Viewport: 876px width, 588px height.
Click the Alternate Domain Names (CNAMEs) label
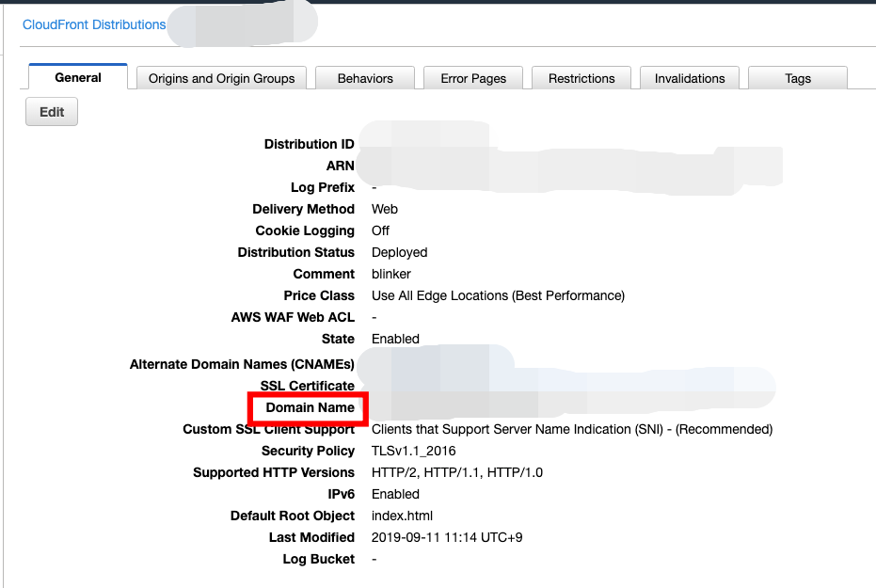tap(242, 364)
